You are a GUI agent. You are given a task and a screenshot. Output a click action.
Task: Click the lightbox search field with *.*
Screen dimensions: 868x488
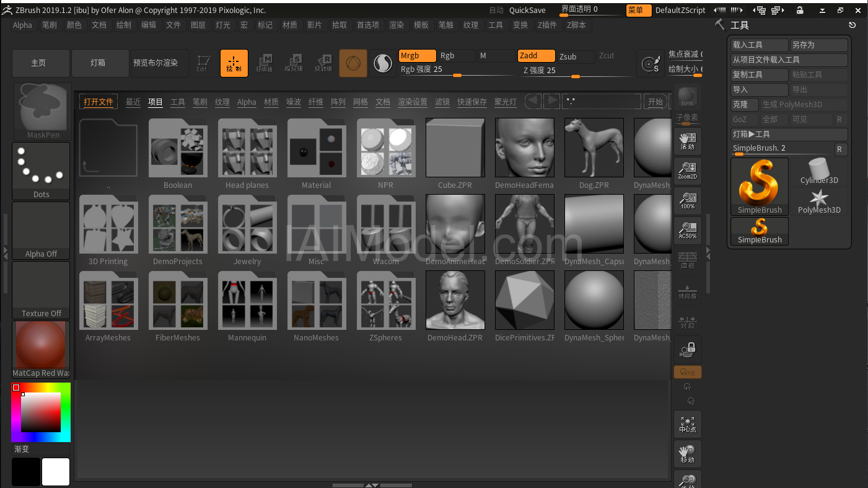[x=602, y=102]
